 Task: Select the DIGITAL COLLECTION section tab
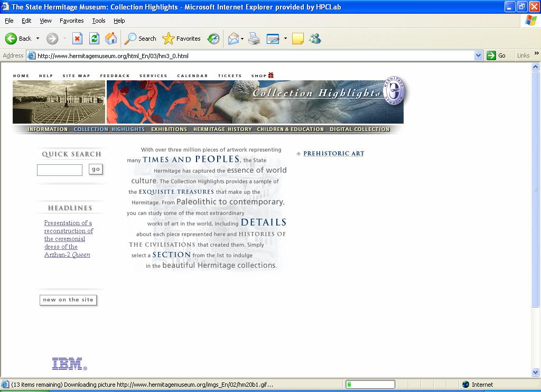(359, 129)
